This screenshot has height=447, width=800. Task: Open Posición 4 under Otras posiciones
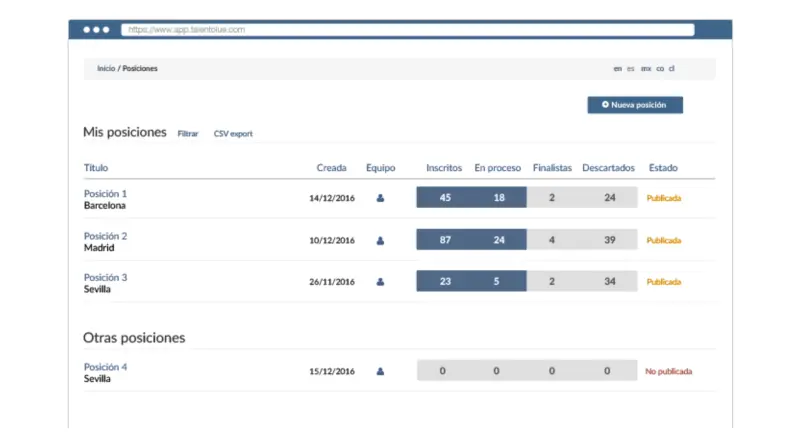pos(105,367)
